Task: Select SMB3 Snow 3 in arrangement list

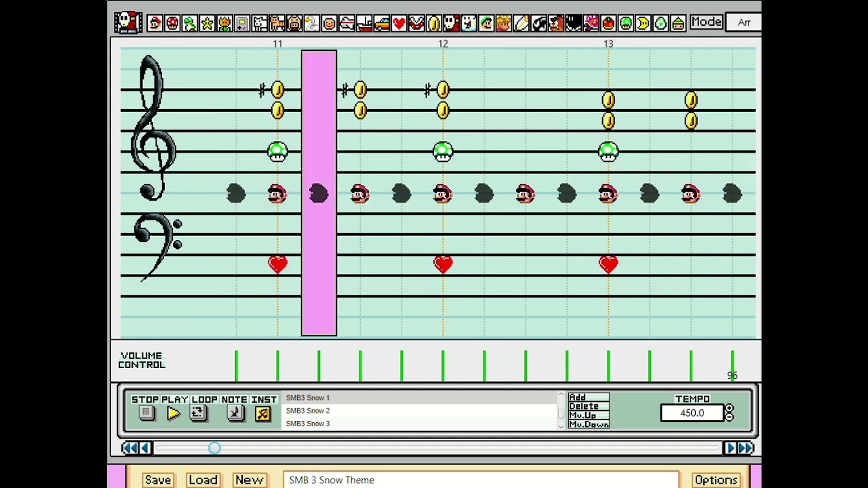Action: click(419, 424)
